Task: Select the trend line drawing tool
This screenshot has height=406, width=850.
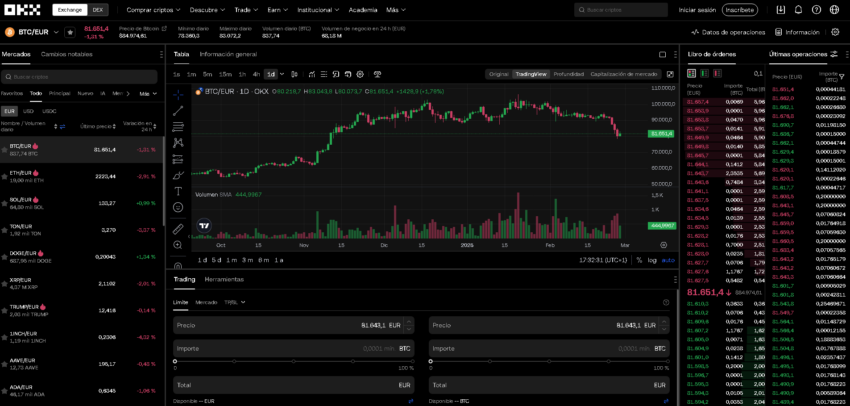Action: pyautogui.click(x=178, y=111)
